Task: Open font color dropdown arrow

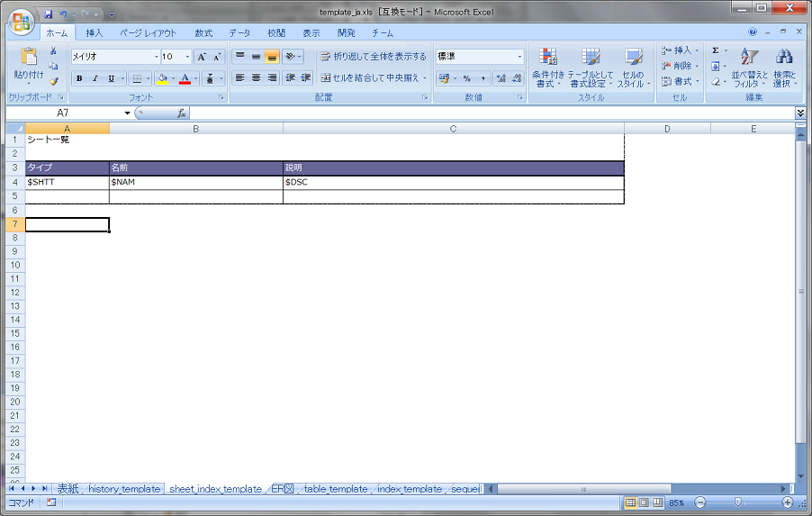Action: 195,78
